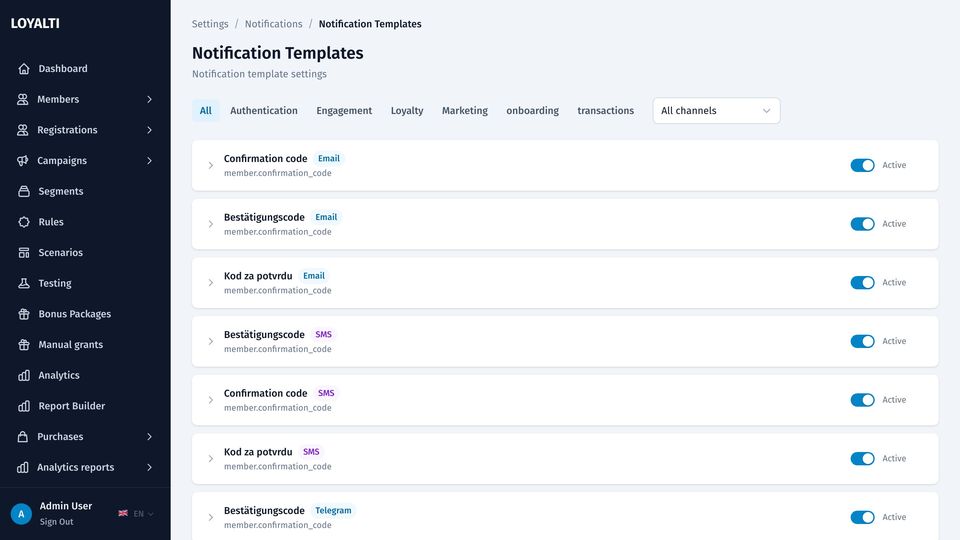Expand the Bestätigungscode Telegram row
The image size is (960, 540).
tap(211, 517)
